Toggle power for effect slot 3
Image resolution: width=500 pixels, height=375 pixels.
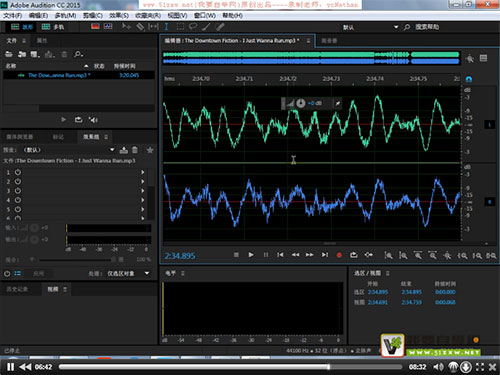[18, 191]
